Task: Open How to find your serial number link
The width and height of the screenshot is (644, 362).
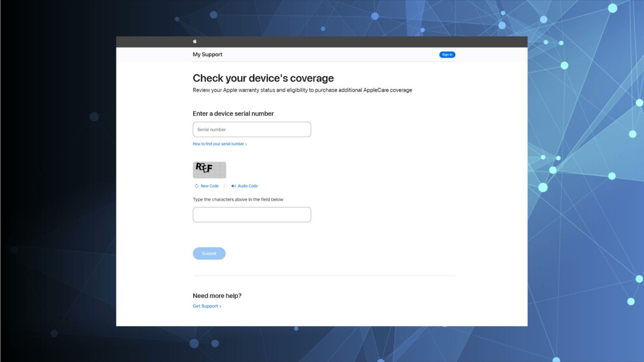Action: pos(219,144)
